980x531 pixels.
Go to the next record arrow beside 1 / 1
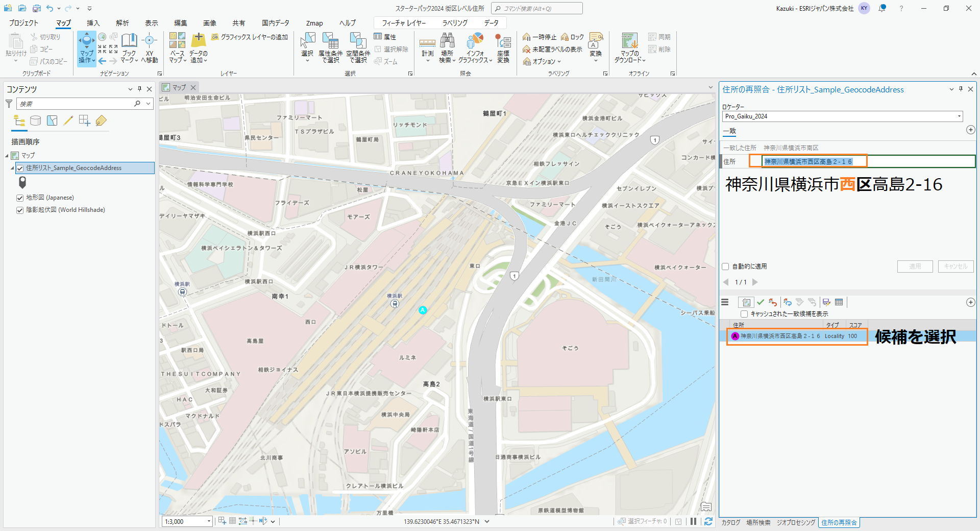[x=755, y=282]
